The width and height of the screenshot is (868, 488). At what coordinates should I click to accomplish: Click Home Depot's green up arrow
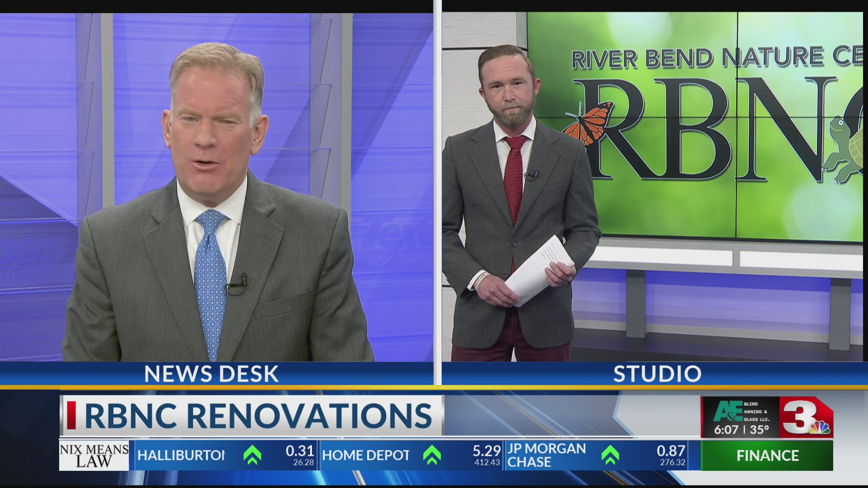coord(432,455)
